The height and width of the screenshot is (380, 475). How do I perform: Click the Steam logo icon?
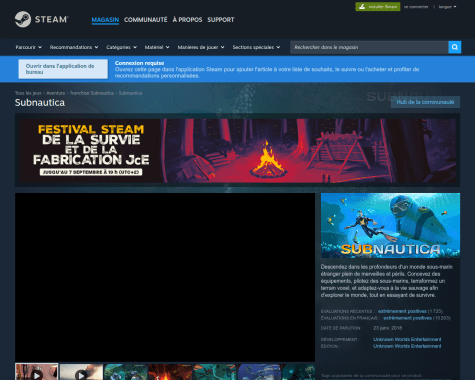pos(23,19)
